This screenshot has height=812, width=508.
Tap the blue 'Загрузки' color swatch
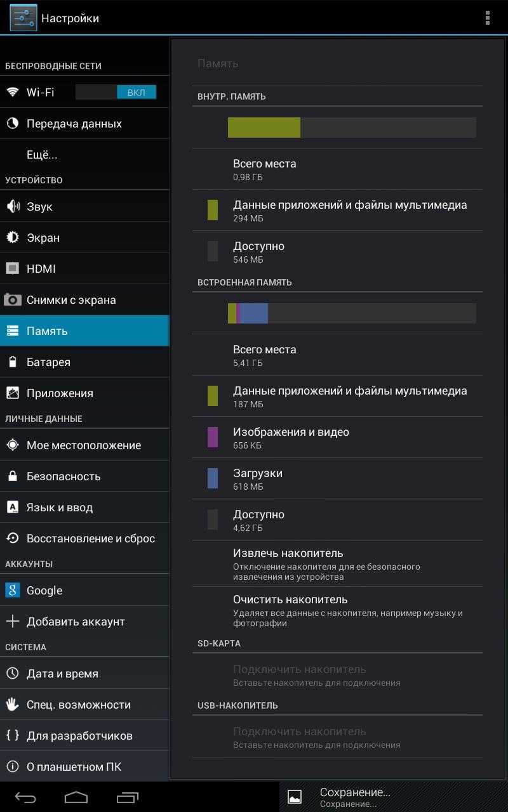pyautogui.click(x=213, y=478)
